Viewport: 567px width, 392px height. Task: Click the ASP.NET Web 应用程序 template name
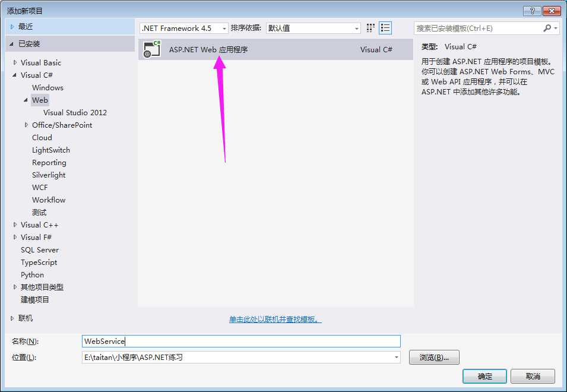coord(208,49)
